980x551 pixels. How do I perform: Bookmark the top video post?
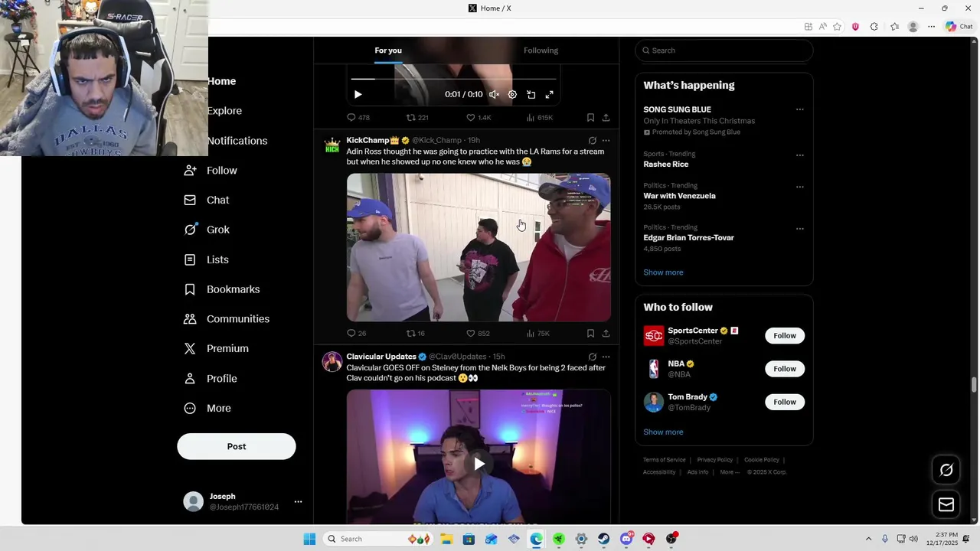tap(590, 117)
